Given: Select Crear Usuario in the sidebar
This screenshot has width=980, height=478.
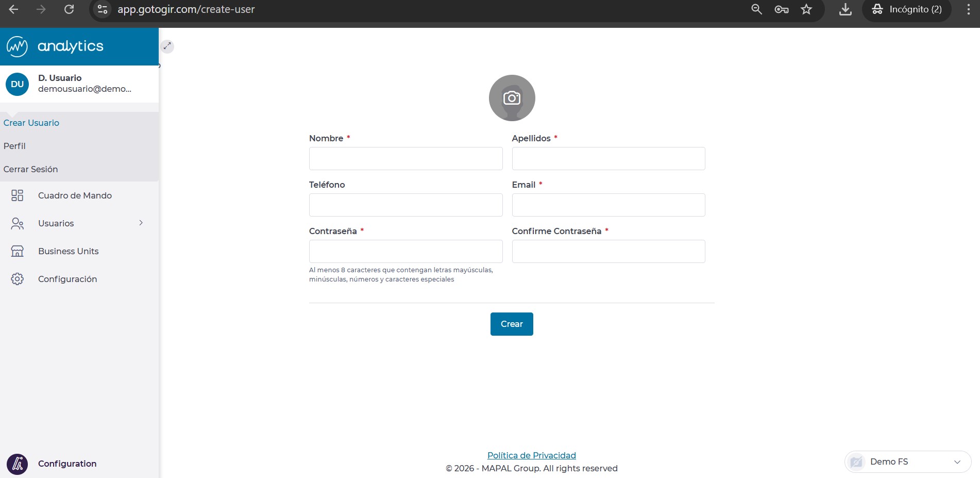Looking at the screenshot, I should pos(31,123).
